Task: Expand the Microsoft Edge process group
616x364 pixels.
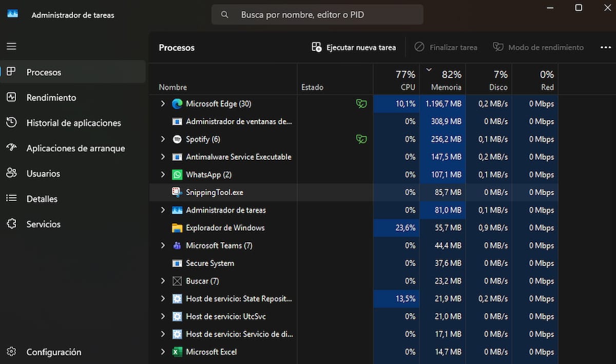Action: 163,103
